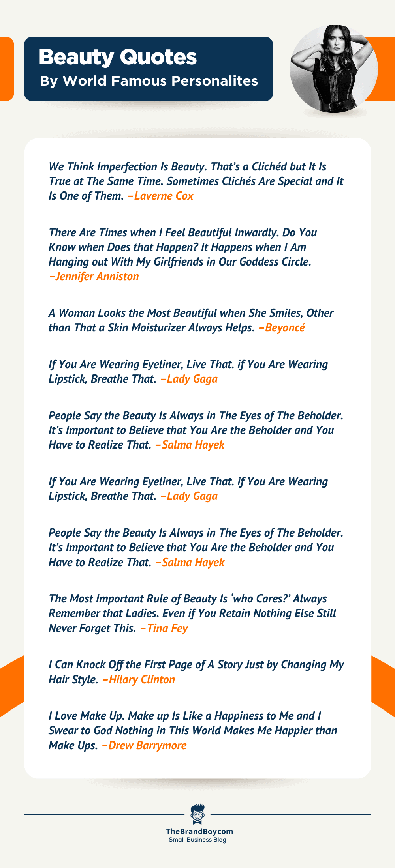Click the circular woman portrait photo

334,69
